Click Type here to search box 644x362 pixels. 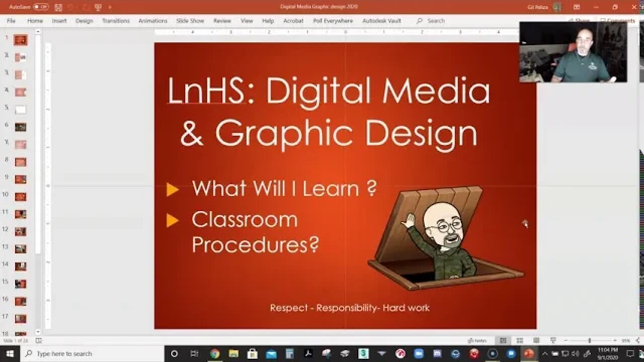(93, 353)
